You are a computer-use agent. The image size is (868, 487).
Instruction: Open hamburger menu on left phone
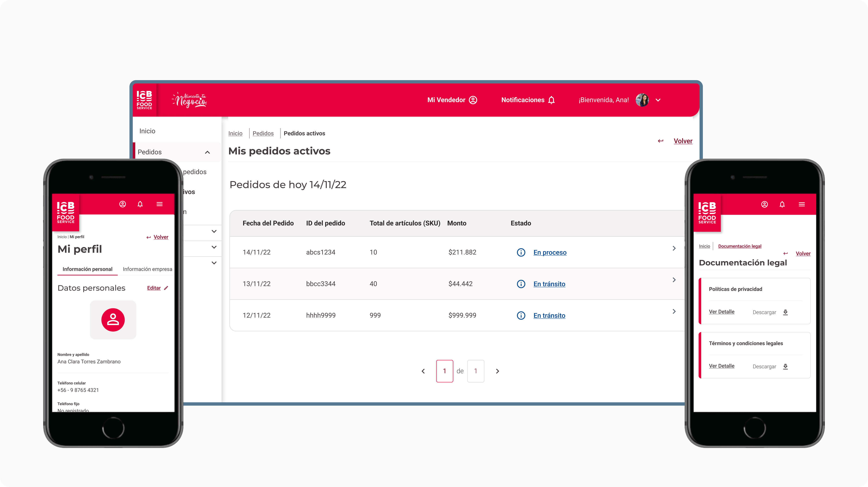point(159,204)
